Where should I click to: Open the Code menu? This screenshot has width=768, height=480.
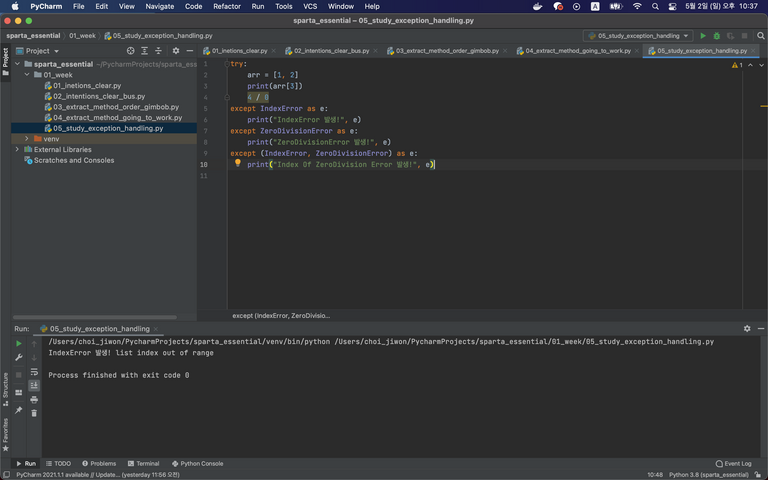tap(193, 6)
